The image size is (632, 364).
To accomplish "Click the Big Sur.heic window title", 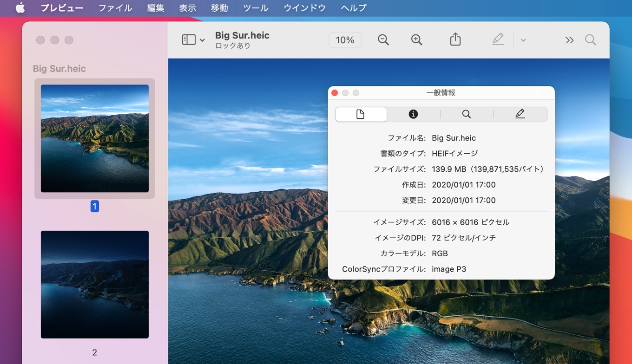I will pyautogui.click(x=242, y=35).
